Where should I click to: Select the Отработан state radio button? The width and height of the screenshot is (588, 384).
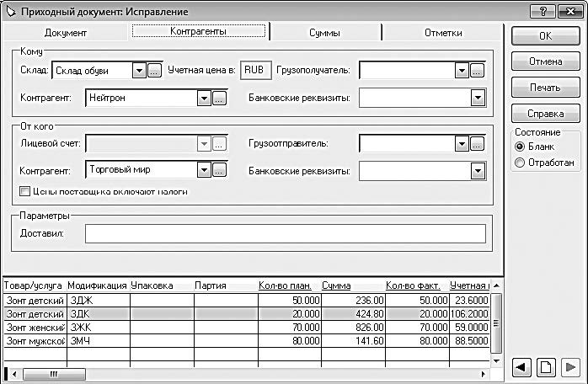point(520,162)
